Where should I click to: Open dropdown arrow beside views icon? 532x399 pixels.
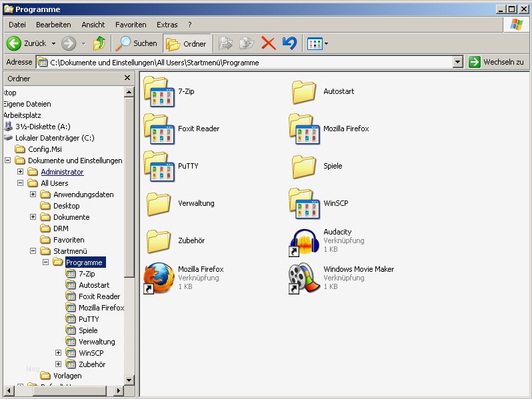(327, 44)
